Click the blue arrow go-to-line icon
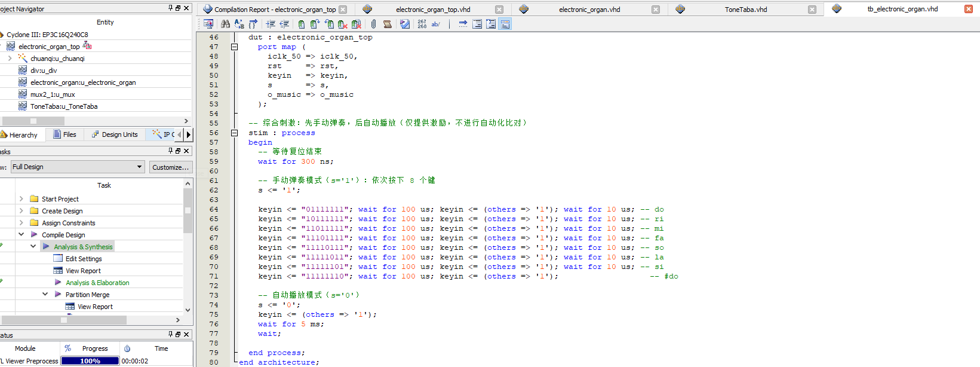The height and width of the screenshot is (367, 980). (x=463, y=24)
